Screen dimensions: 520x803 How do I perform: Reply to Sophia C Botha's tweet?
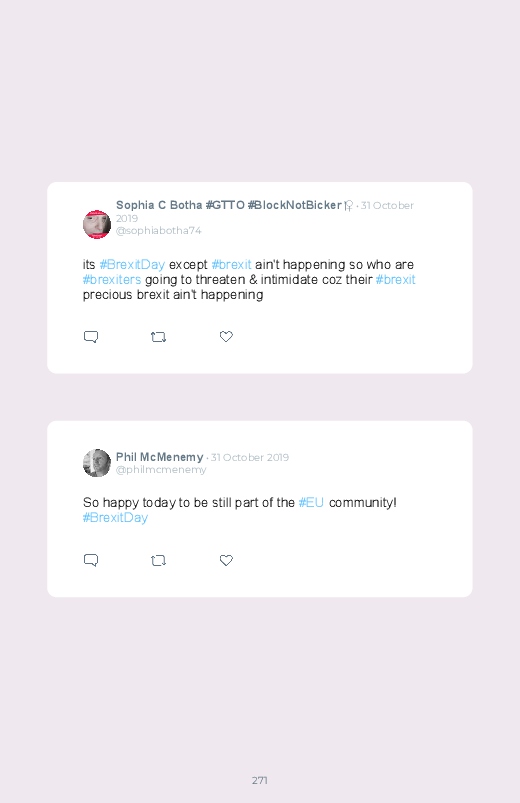(x=91, y=337)
